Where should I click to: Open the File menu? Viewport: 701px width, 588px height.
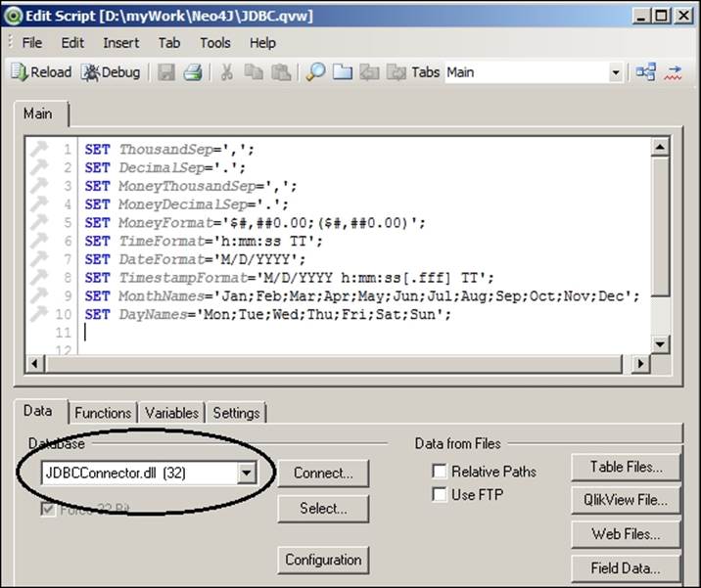[31, 43]
